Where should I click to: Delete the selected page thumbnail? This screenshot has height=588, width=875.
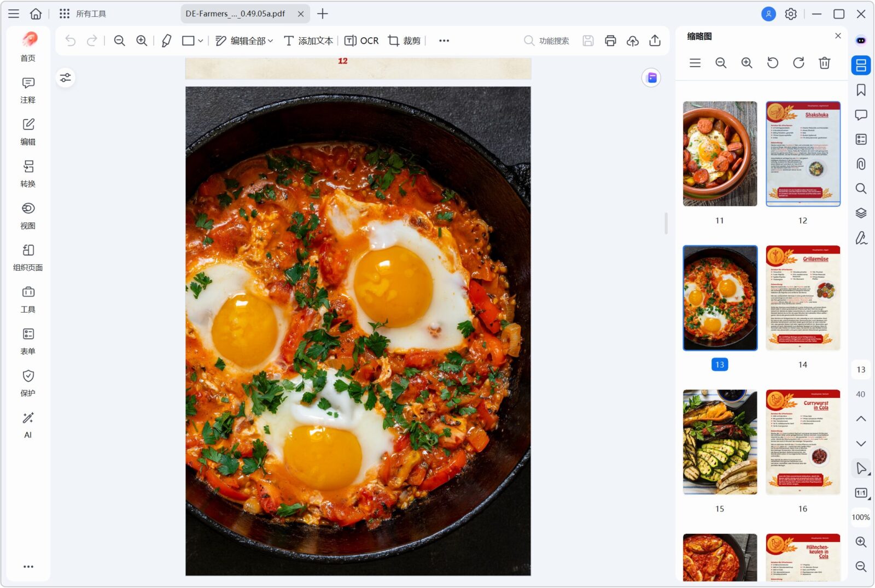[824, 63]
